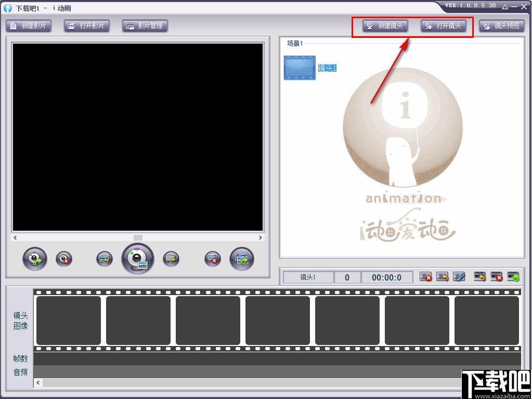Select the 镜头1 thumbnail in scene list
The width and height of the screenshot is (532, 399).
tap(300, 68)
